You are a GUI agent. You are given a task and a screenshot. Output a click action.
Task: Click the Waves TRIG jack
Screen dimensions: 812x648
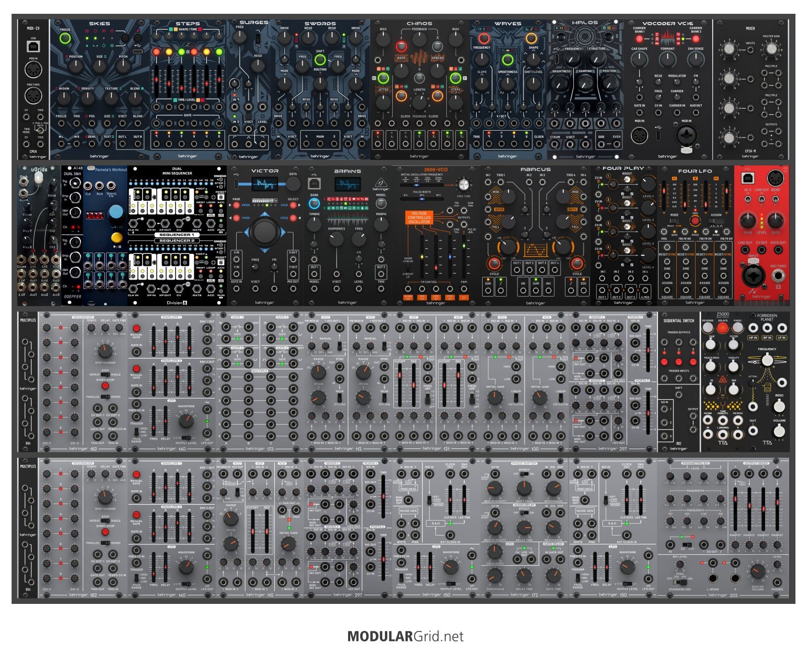click(x=477, y=144)
